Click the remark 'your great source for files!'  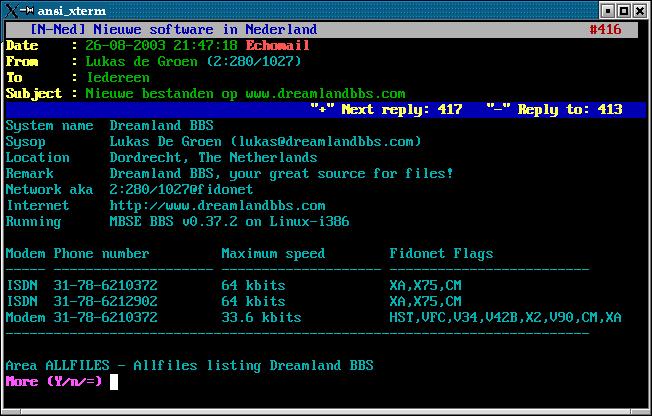point(341,173)
